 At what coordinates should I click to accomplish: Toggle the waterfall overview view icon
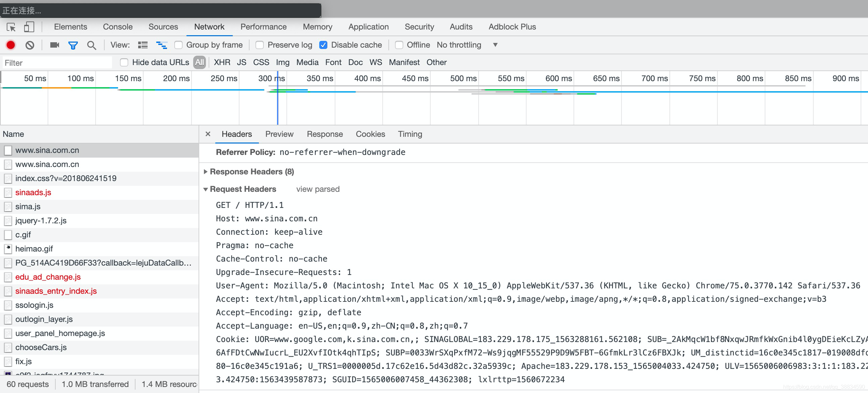pyautogui.click(x=162, y=45)
